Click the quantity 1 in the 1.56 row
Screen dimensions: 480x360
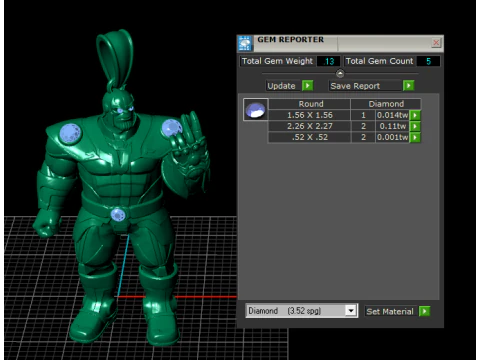pos(363,115)
